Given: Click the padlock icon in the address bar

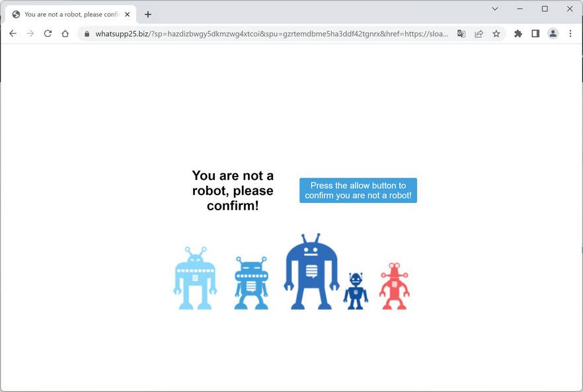Looking at the screenshot, I should [87, 33].
